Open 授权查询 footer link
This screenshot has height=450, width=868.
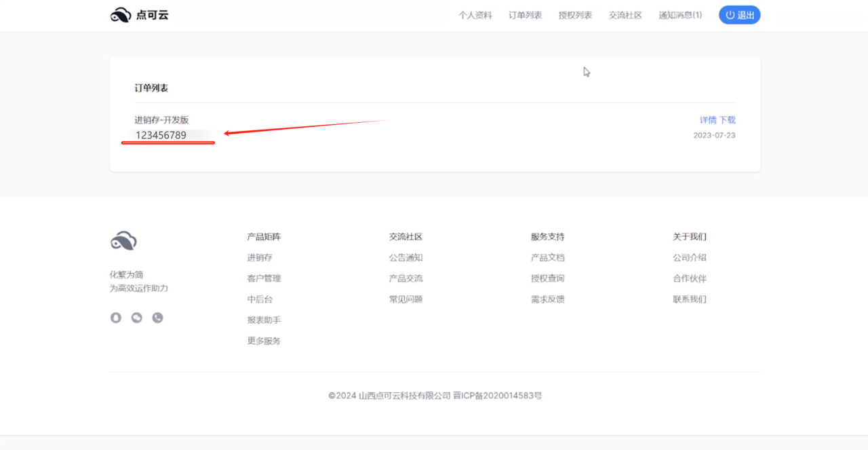(547, 278)
